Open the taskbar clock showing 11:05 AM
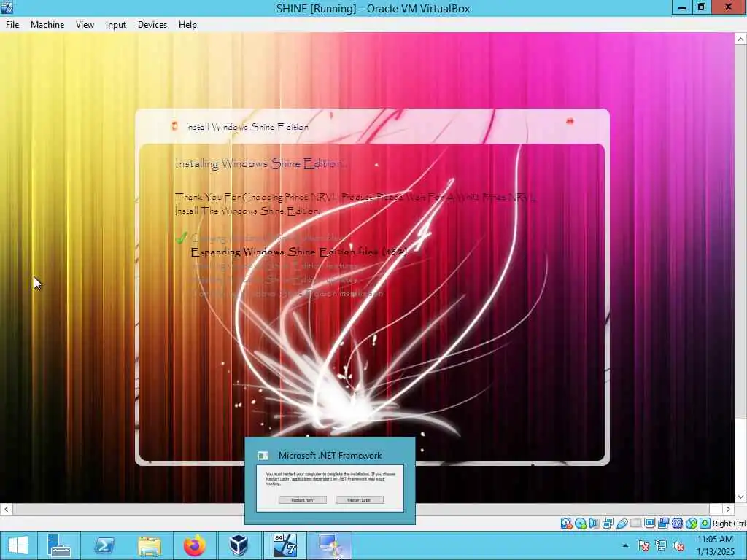747x560 pixels. tap(716, 545)
